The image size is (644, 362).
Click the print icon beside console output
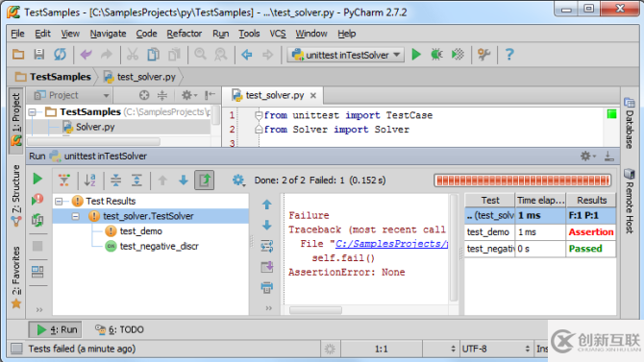click(x=267, y=288)
